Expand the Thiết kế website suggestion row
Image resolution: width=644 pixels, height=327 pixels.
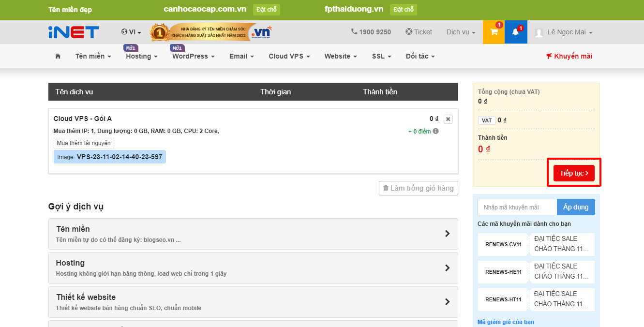click(253, 302)
